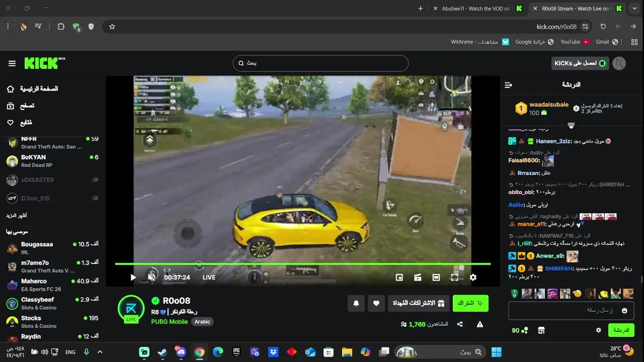
Task: Click the green Subscribe button
Action: (x=470, y=303)
